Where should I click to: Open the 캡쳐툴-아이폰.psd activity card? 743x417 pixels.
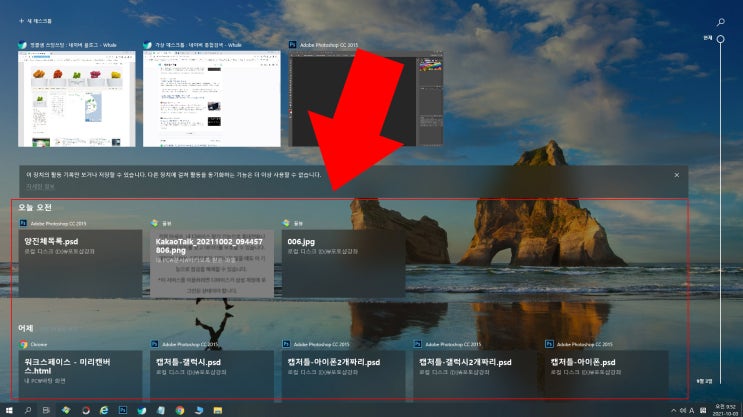pyautogui.click(x=607, y=374)
